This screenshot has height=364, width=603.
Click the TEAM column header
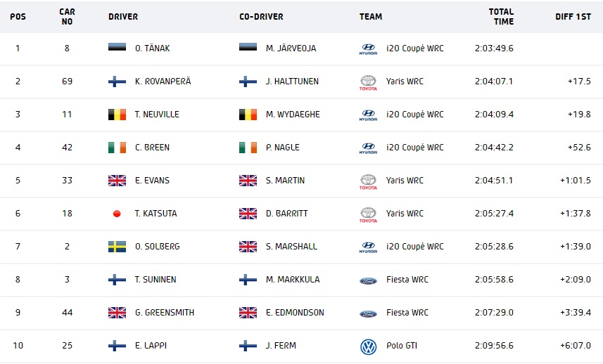point(371,16)
